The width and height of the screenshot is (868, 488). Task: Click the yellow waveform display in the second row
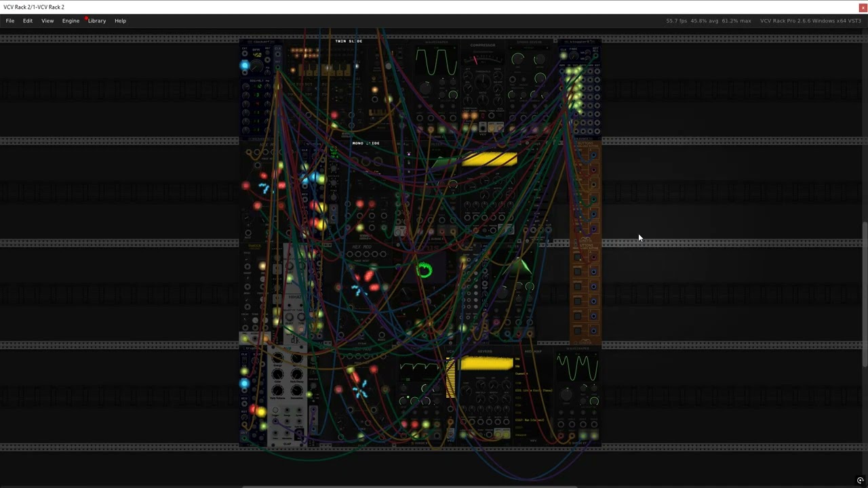coord(489,160)
